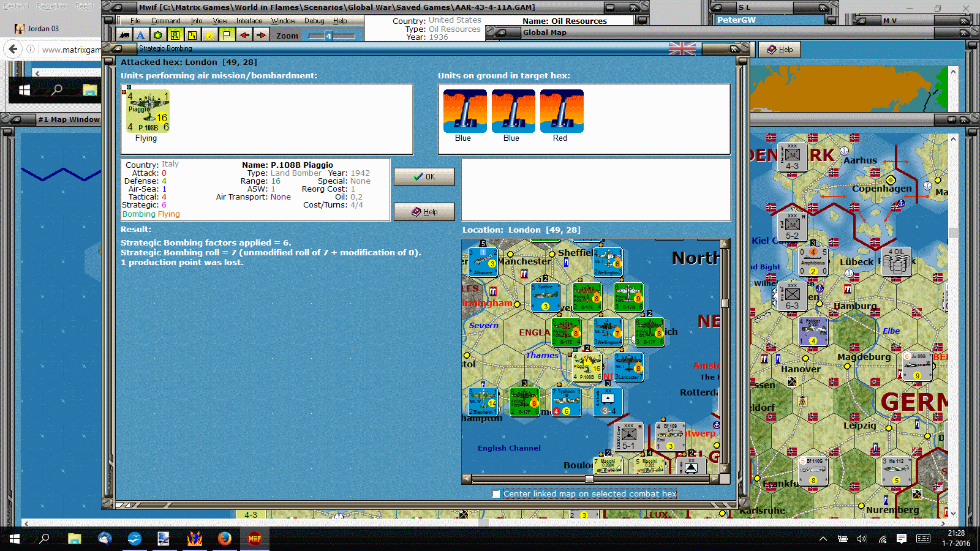Click the Help button right of Strategic Bombing window
Image resolution: width=980 pixels, height=551 pixels.
pyautogui.click(x=780, y=50)
